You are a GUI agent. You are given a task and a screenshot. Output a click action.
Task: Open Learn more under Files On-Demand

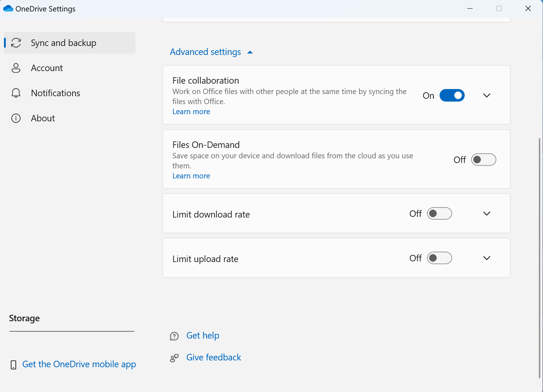(x=191, y=176)
